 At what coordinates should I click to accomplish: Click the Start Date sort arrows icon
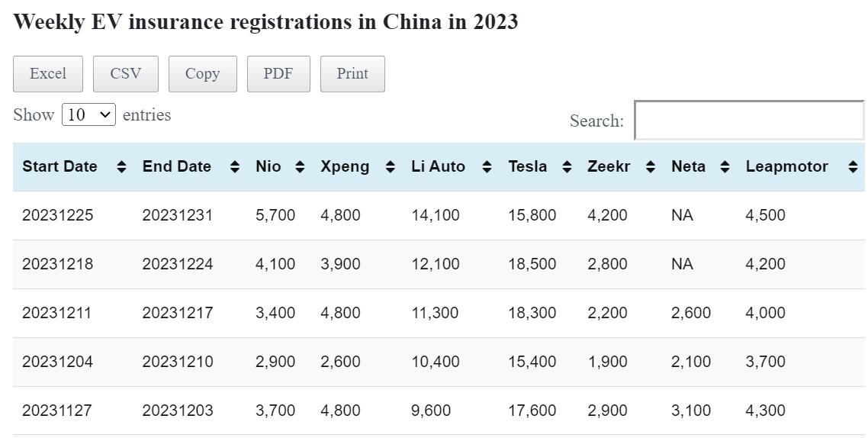121,166
